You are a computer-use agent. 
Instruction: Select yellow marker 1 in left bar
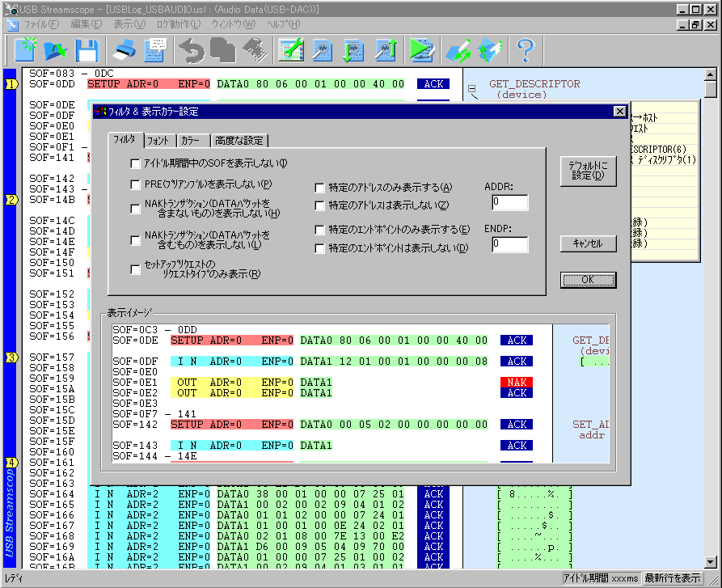[x=11, y=84]
